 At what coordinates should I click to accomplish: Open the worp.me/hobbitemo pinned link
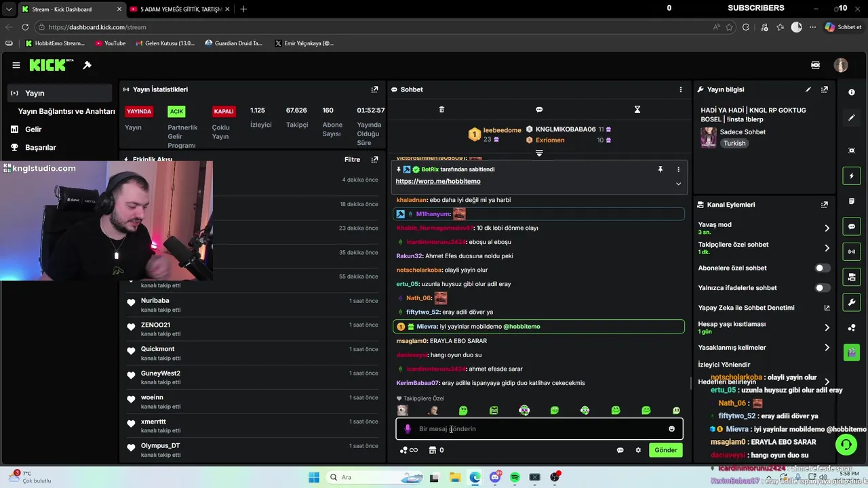[x=438, y=182]
